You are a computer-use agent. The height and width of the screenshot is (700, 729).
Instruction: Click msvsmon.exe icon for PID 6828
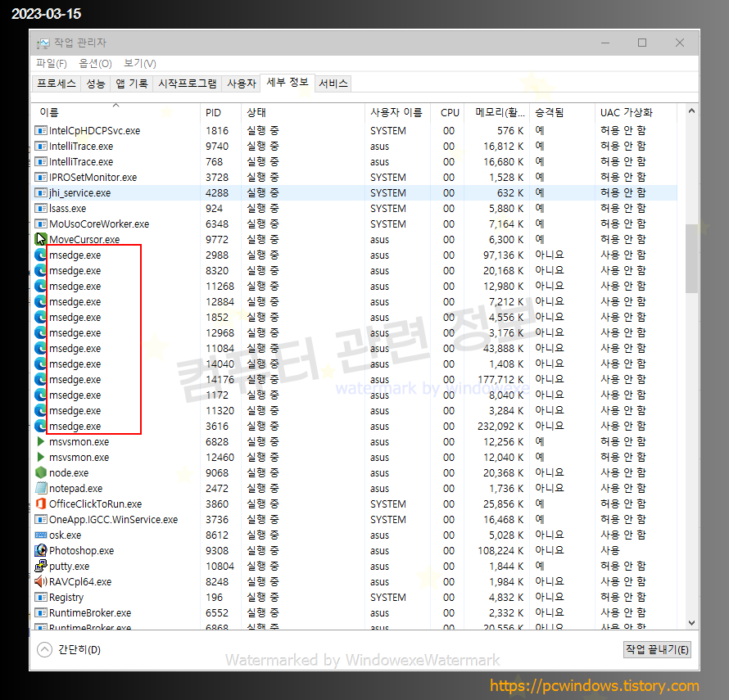click(x=41, y=441)
